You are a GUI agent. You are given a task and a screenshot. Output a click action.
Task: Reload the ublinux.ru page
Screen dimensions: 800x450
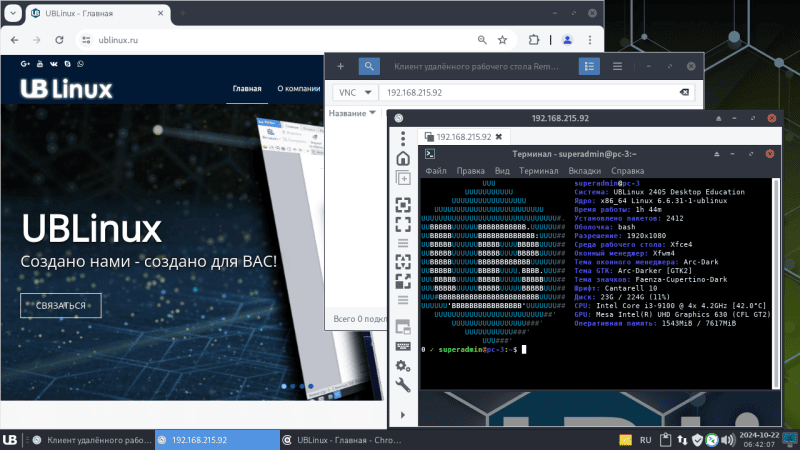click(59, 40)
